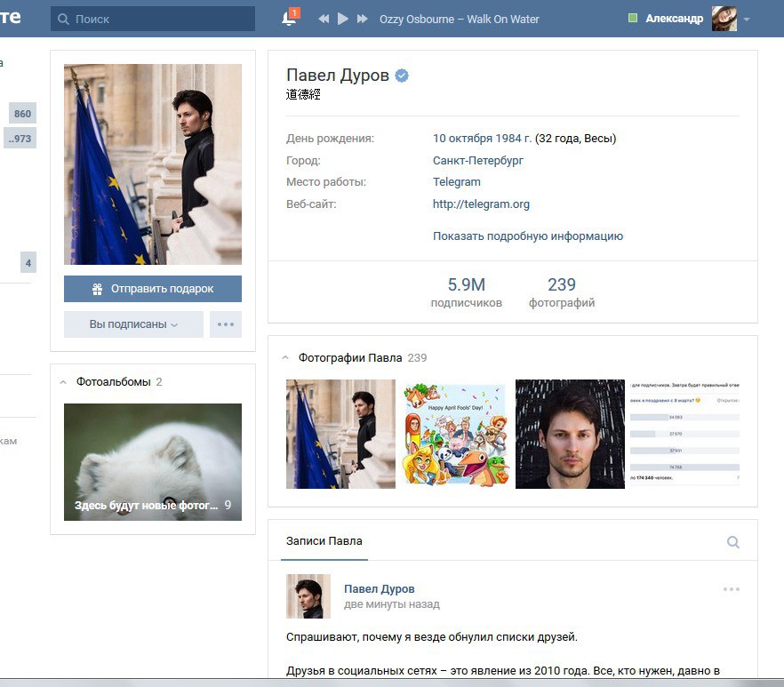Open the 239 фотографий counter
Image resolution: width=784 pixels, height=687 pixels.
pos(562,292)
